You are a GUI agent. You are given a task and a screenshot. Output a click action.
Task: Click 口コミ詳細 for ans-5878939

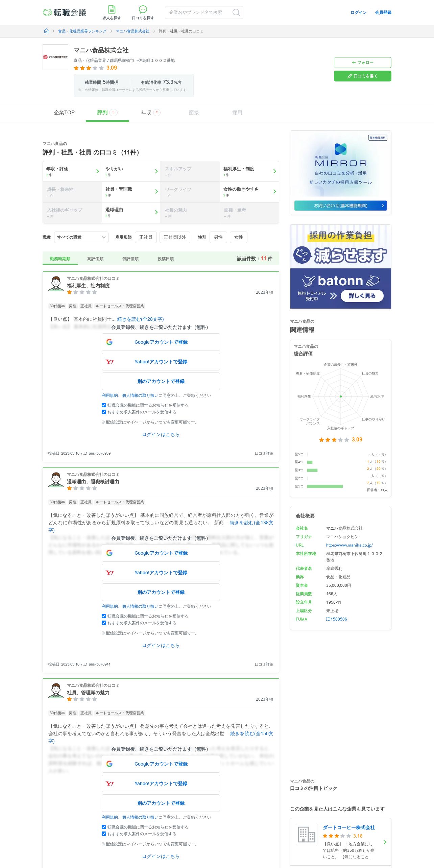tap(264, 453)
